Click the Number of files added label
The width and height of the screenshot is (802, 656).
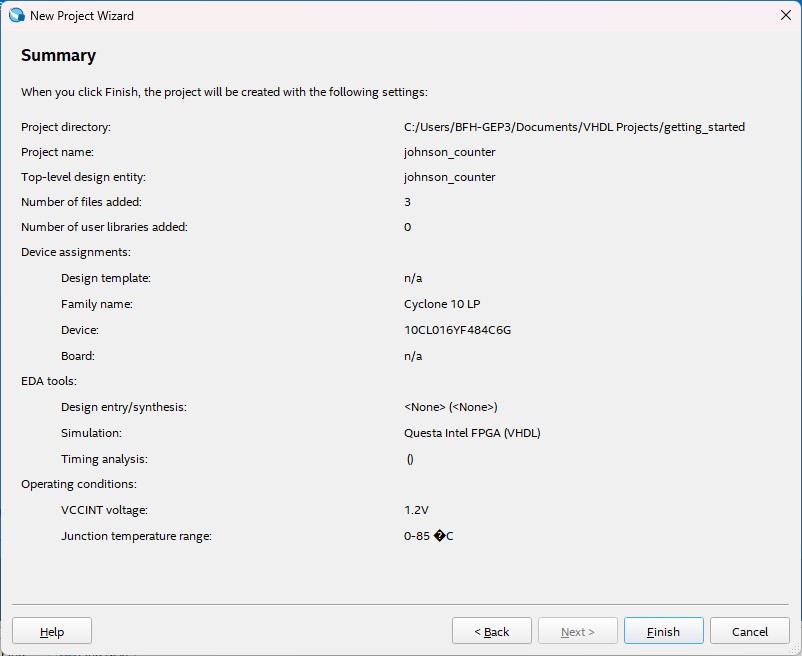pyautogui.click(x=81, y=202)
